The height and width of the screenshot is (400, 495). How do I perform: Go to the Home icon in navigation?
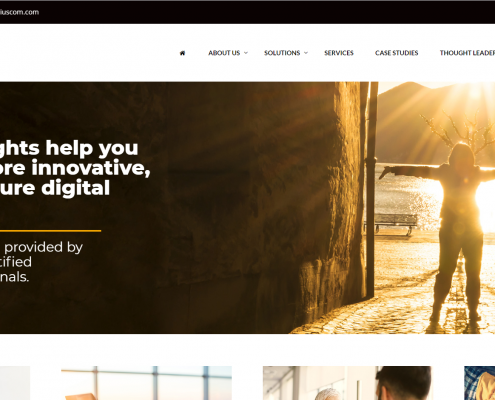coord(182,53)
